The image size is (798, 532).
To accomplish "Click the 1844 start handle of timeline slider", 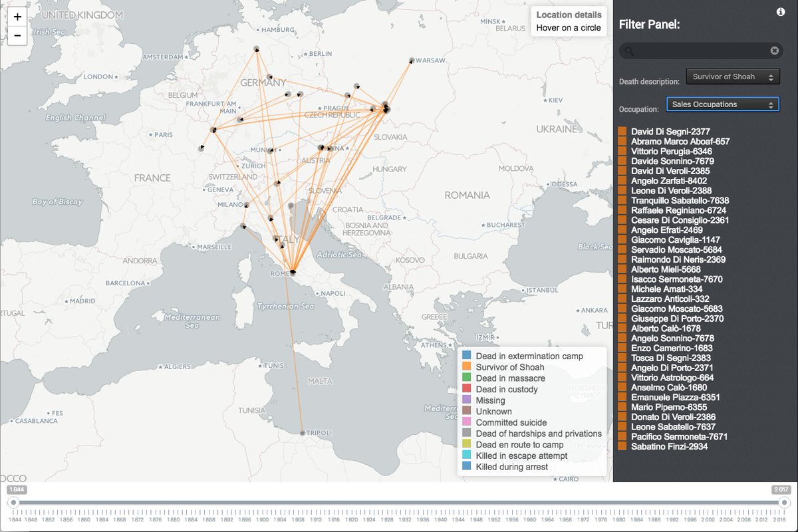I will click(x=13, y=503).
